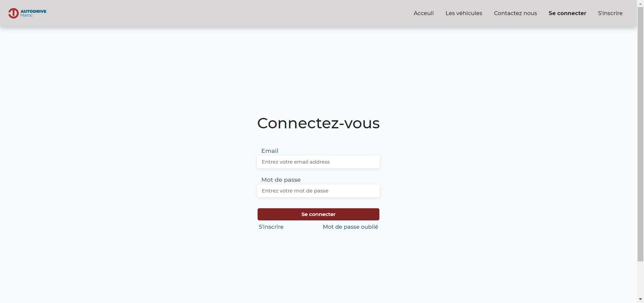644x303 pixels.
Task: Open S'inscrire in the top navbar
Action: [x=610, y=13]
